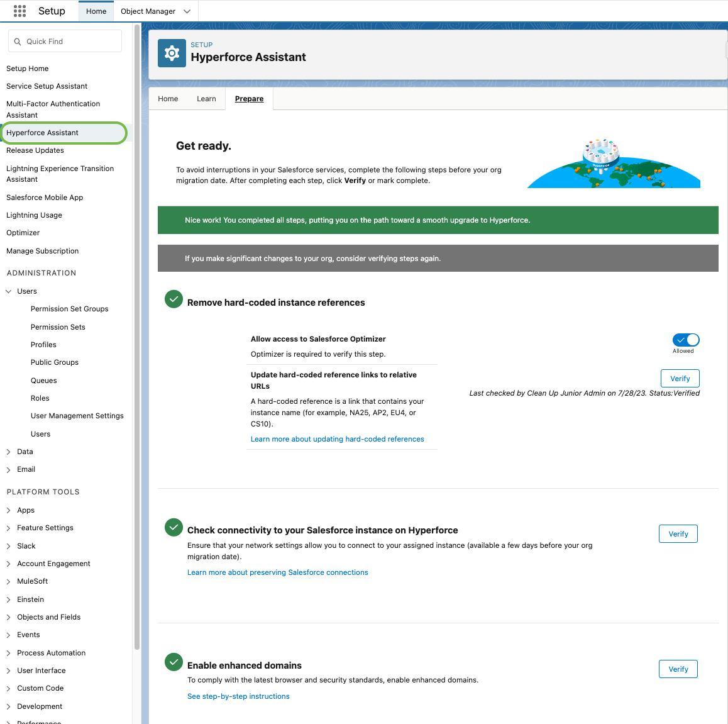Open Optimizer in the sidebar
Viewport: 728px width, 724px height.
pos(23,233)
